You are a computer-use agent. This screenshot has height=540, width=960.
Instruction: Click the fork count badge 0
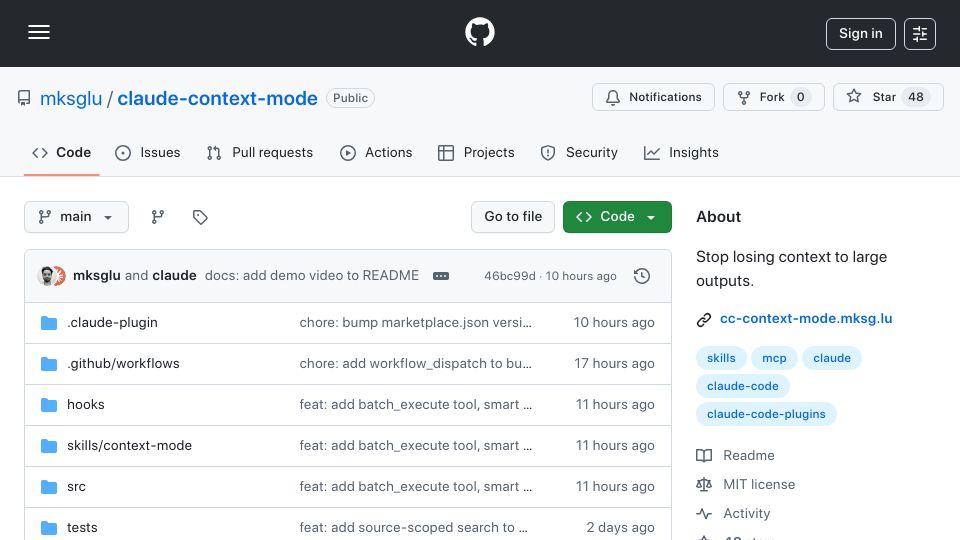[x=800, y=97]
